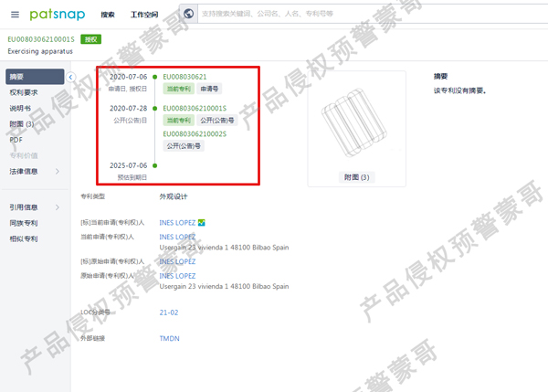Select the 摘要 sidebar tab

click(x=35, y=77)
